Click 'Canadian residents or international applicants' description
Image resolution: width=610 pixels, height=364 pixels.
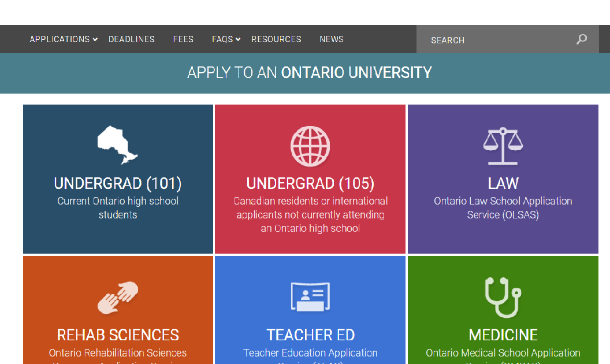[x=310, y=214]
